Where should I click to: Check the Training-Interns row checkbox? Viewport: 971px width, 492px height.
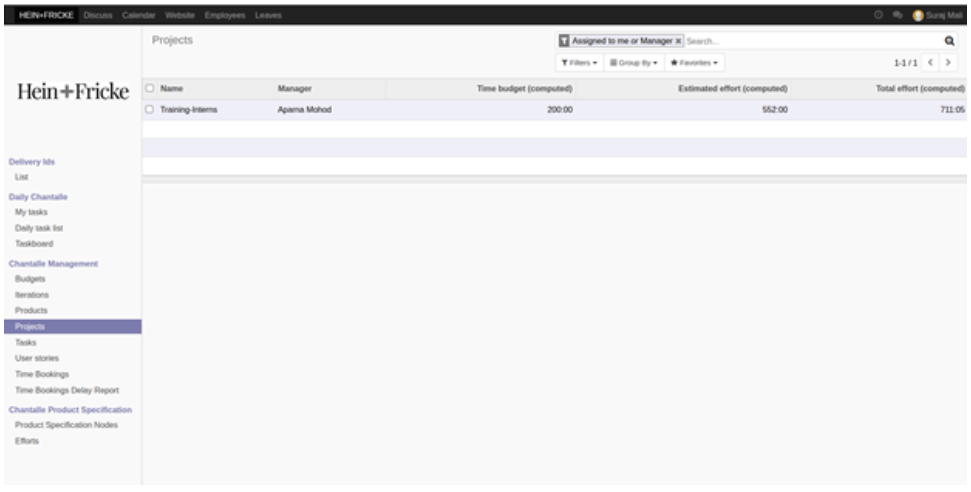pyautogui.click(x=150, y=109)
